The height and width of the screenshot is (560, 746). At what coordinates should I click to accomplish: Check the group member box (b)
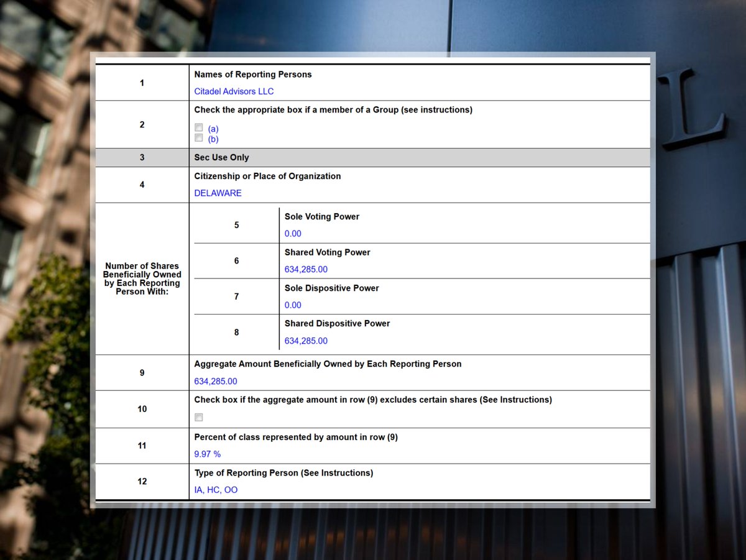tap(199, 138)
